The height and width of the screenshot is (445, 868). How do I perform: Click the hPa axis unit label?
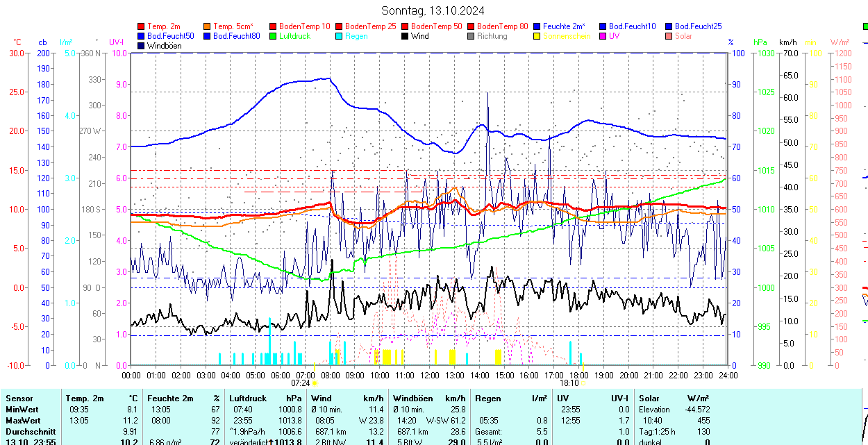760,42
